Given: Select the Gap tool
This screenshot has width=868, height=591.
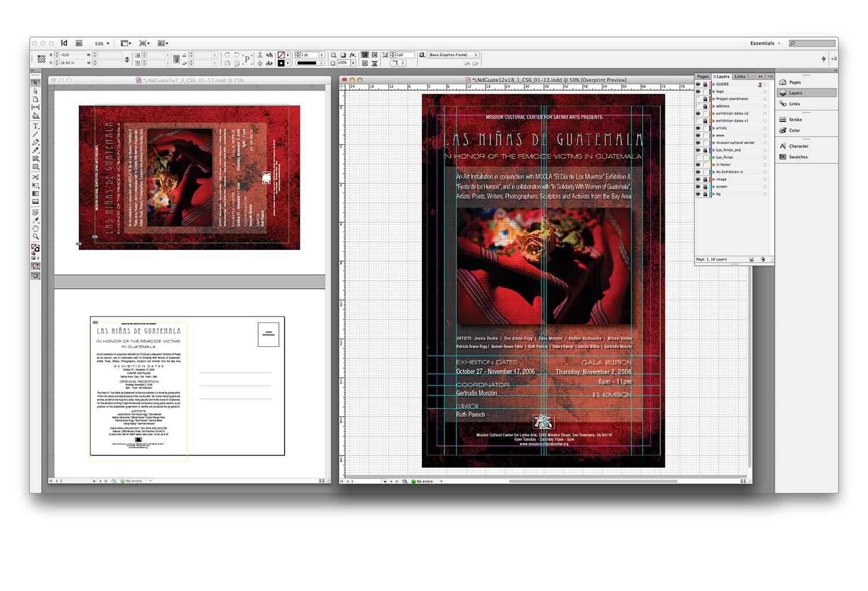Looking at the screenshot, I should point(35,108).
